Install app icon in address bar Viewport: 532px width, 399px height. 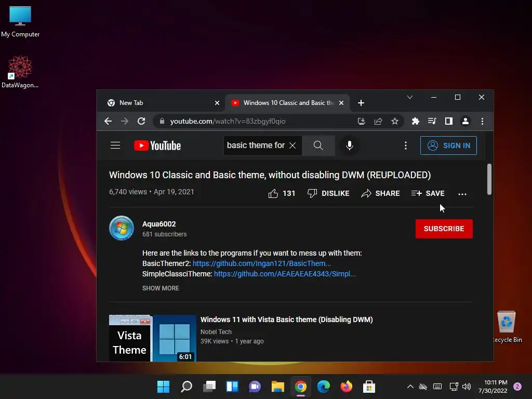(x=362, y=121)
